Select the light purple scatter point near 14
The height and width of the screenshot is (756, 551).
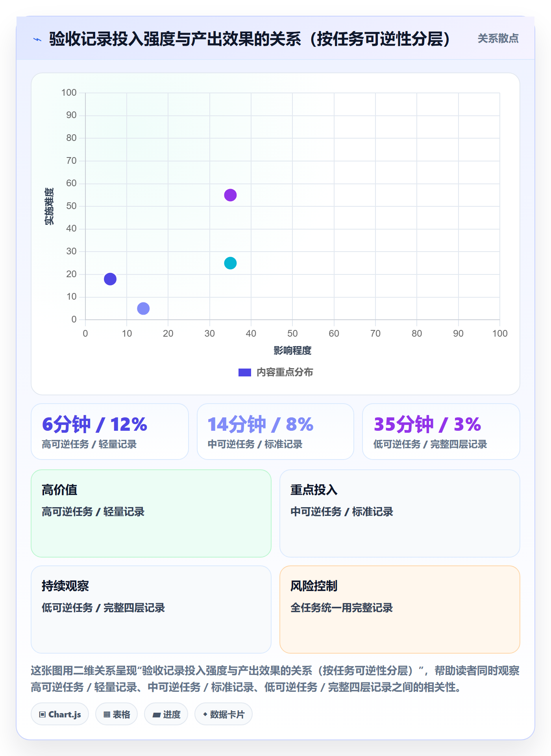click(x=143, y=309)
